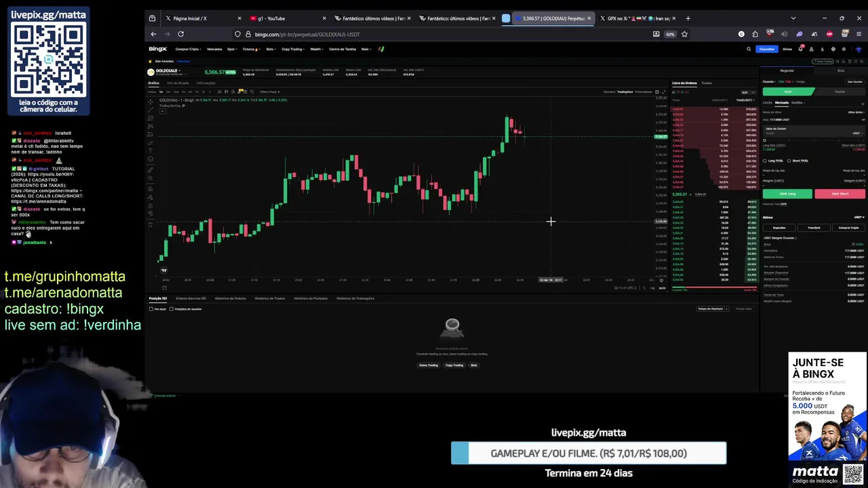The image size is (868, 488).
Task: Click the Demo Trading button
Action: 429,365
